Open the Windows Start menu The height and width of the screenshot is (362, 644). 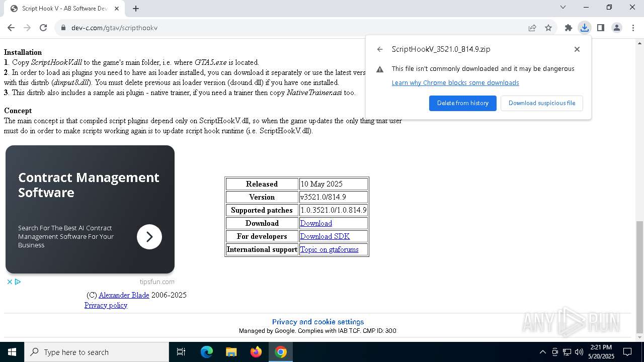click(12, 352)
